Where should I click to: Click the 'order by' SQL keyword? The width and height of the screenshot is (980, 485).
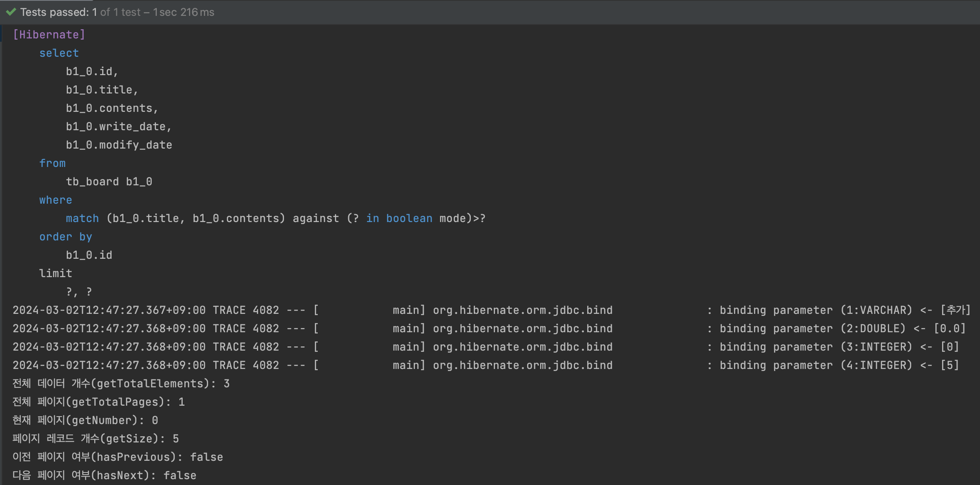point(65,237)
